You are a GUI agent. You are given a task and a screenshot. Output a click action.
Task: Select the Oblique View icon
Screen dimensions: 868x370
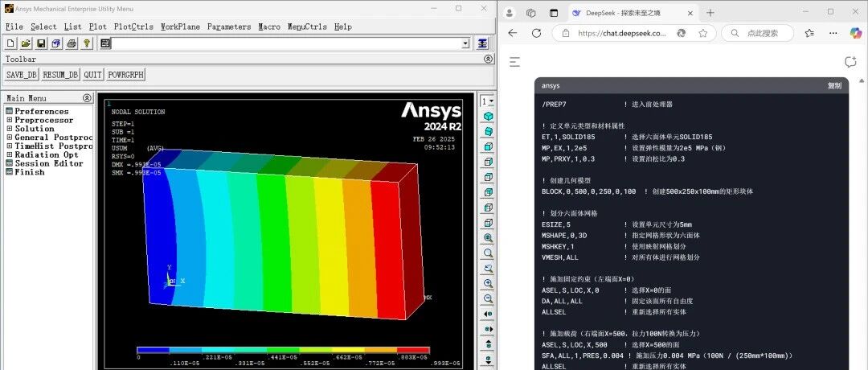click(489, 131)
